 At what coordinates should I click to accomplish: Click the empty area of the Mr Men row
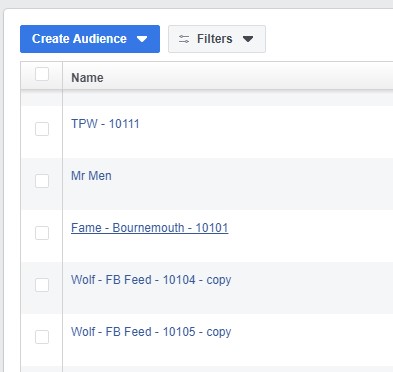tap(253, 184)
